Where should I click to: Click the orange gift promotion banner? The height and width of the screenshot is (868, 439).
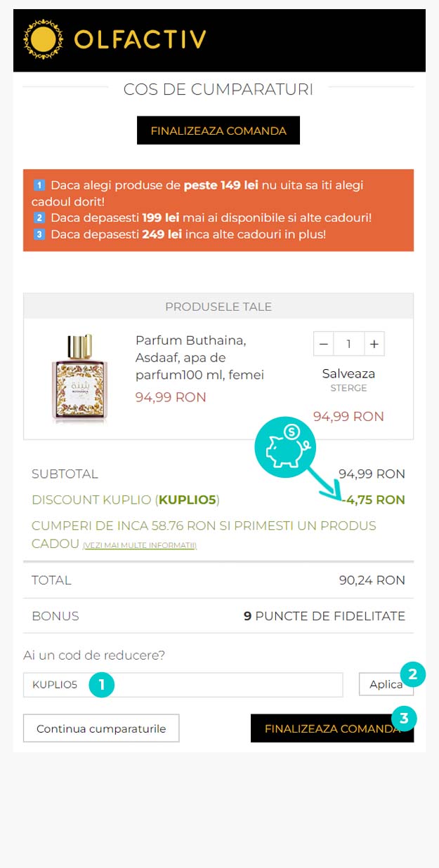point(218,210)
